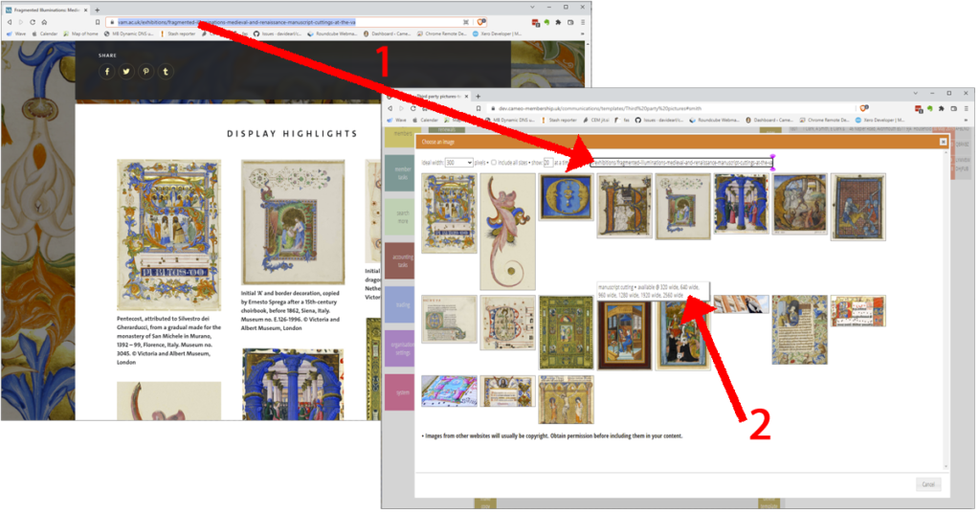Image resolution: width=980 pixels, height=514 pixels.
Task: Select knights on diapered red background thumbnail
Action: click(x=858, y=207)
